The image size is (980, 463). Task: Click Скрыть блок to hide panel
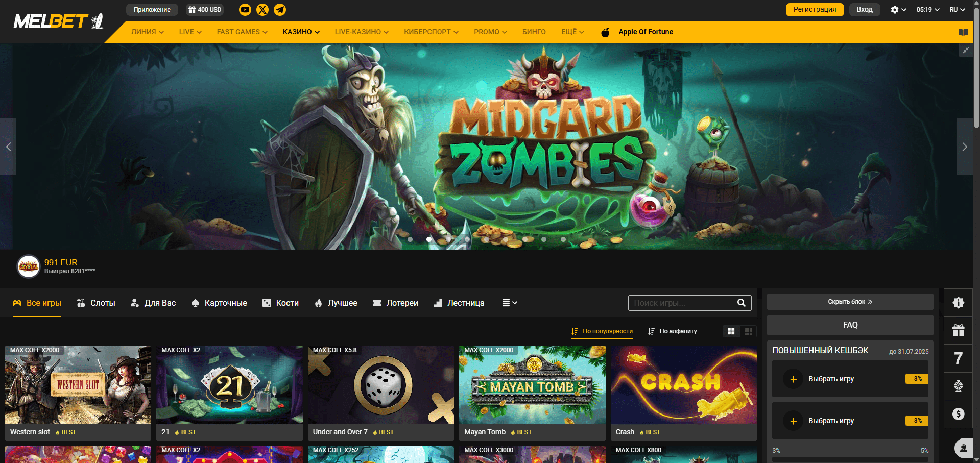click(x=850, y=302)
